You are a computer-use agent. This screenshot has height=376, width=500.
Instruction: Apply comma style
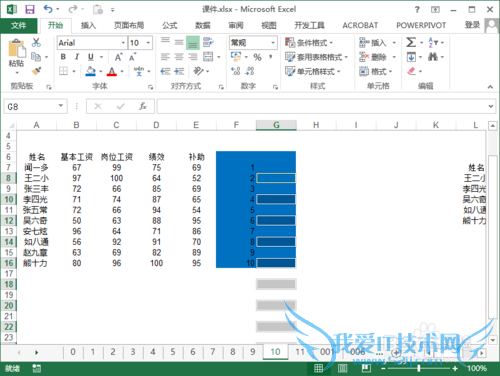point(270,57)
